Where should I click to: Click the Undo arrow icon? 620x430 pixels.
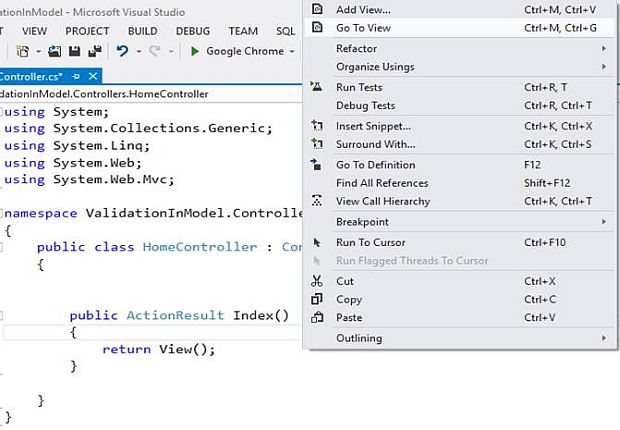pyautogui.click(x=122, y=51)
